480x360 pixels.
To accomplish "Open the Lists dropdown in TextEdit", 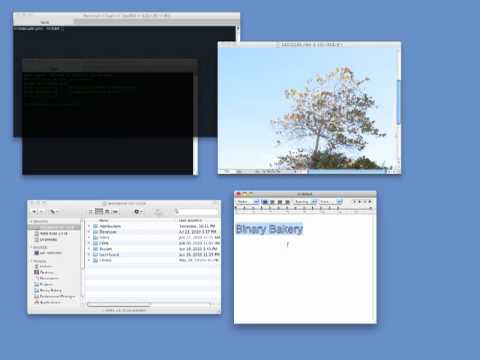I will [331, 202].
